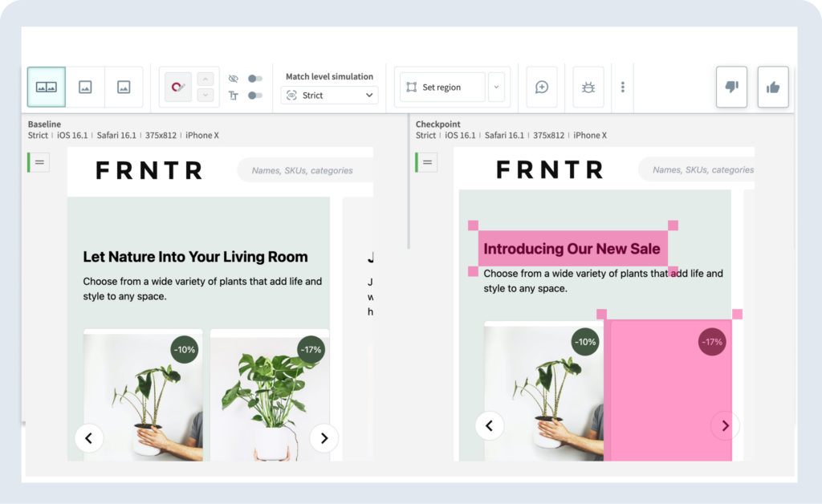The image size is (822, 504).
Task: Report a bug from the toolbar
Action: (588, 87)
